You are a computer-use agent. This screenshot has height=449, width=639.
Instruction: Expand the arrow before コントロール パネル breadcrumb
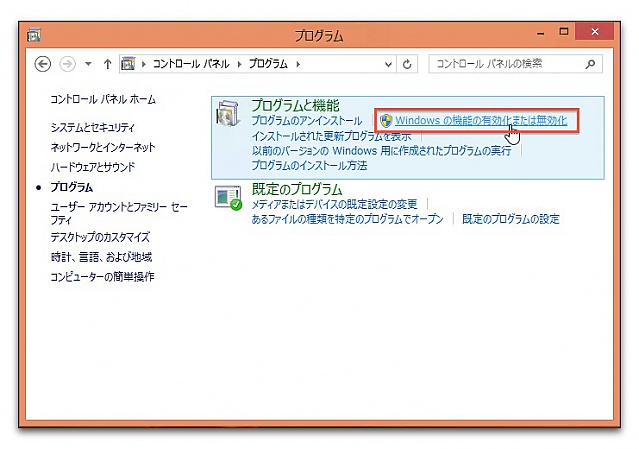coord(143,64)
